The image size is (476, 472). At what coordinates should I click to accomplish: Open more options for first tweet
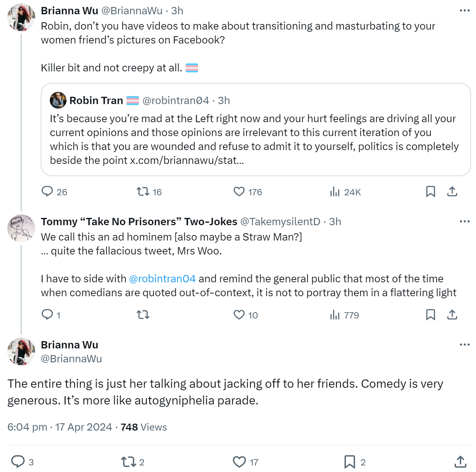(465, 10)
